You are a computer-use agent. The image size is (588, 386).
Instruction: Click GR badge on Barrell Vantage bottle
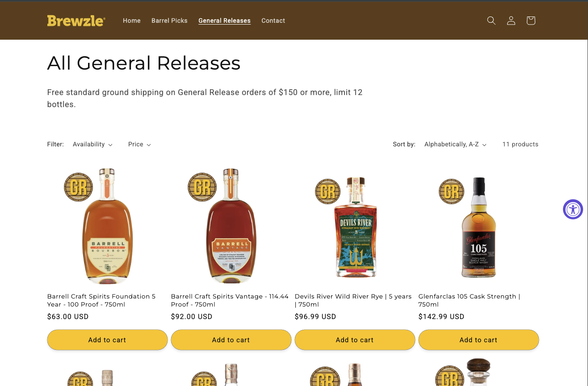pos(202,187)
